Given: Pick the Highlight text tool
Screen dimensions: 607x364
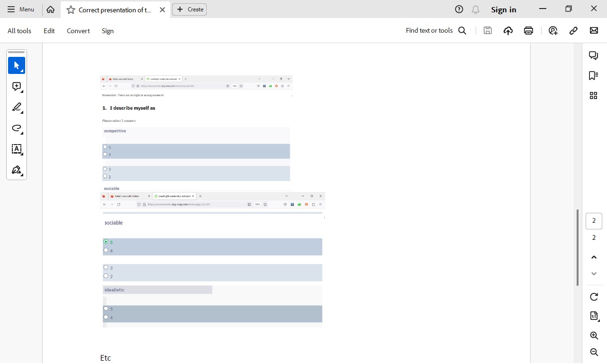Looking at the screenshot, I should [x=17, y=107].
